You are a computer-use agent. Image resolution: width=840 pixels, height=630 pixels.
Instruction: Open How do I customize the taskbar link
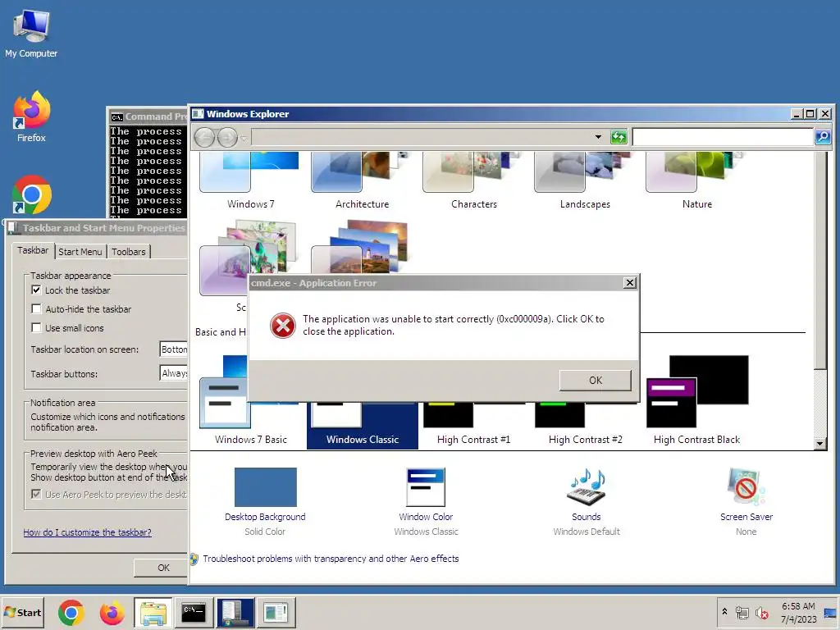87,532
